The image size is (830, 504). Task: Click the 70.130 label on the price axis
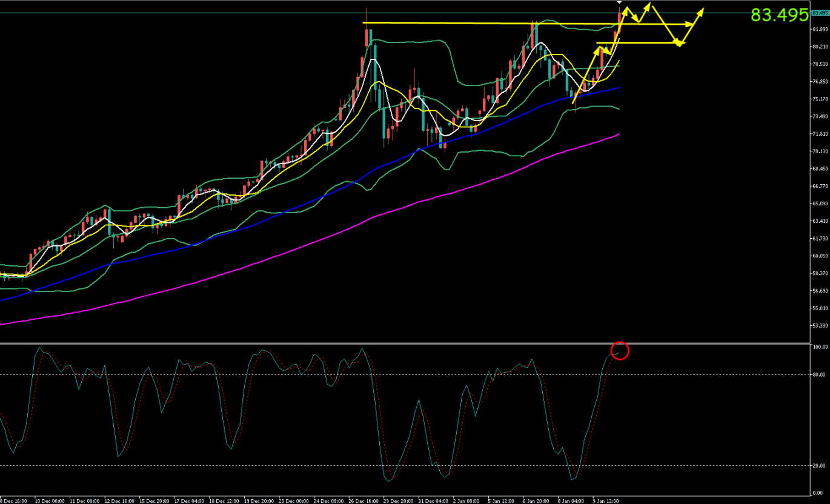pyautogui.click(x=820, y=151)
